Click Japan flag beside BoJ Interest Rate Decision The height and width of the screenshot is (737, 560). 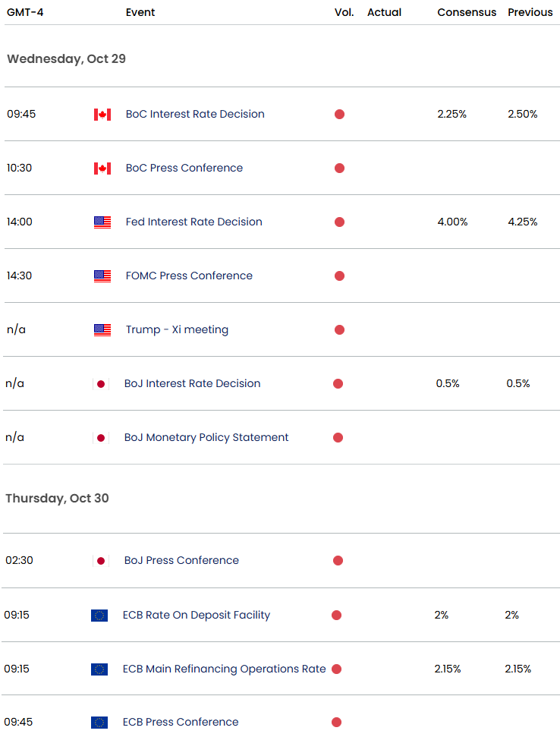pyautogui.click(x=100, y=384)
